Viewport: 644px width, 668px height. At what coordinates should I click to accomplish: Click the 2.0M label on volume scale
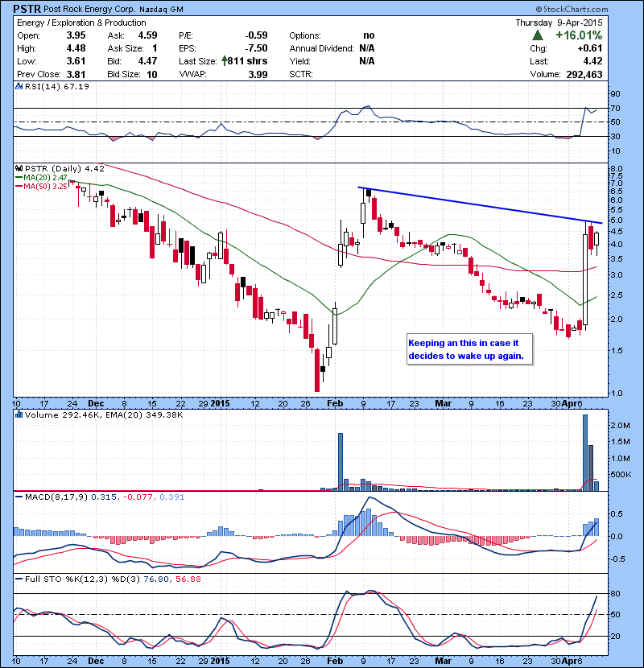pyautogui.click(x=620, y=426)
